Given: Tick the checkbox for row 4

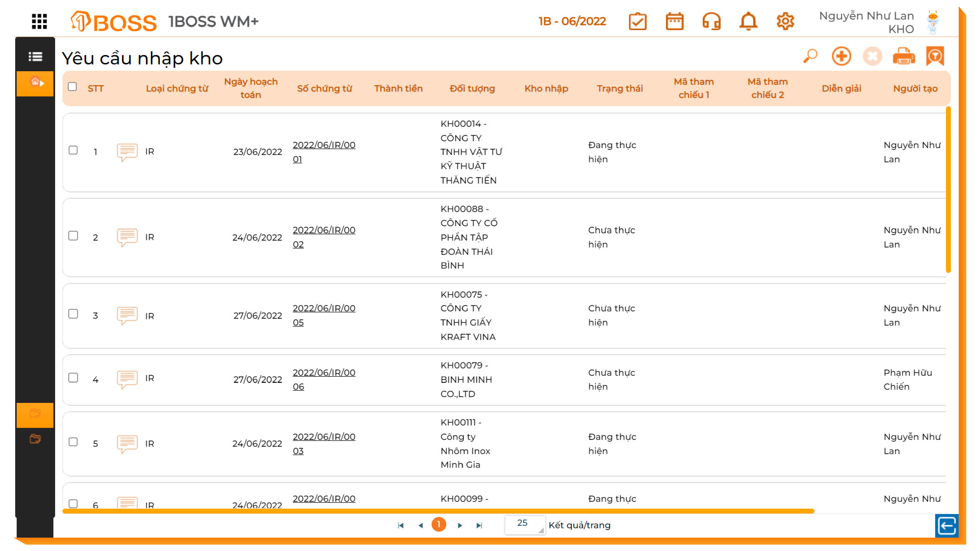Looking at the screenshot, I should coord(73,378).
